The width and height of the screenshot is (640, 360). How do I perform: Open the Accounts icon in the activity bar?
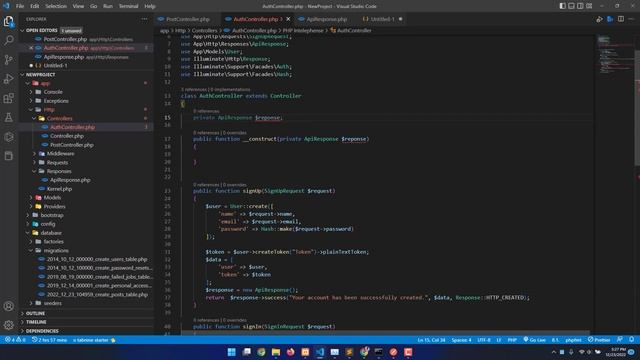tap(9, 306)
